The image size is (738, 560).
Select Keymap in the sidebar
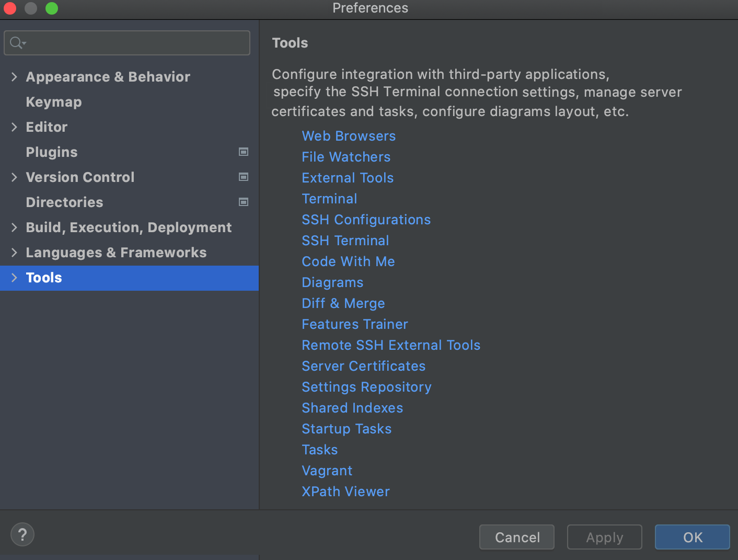53,101
